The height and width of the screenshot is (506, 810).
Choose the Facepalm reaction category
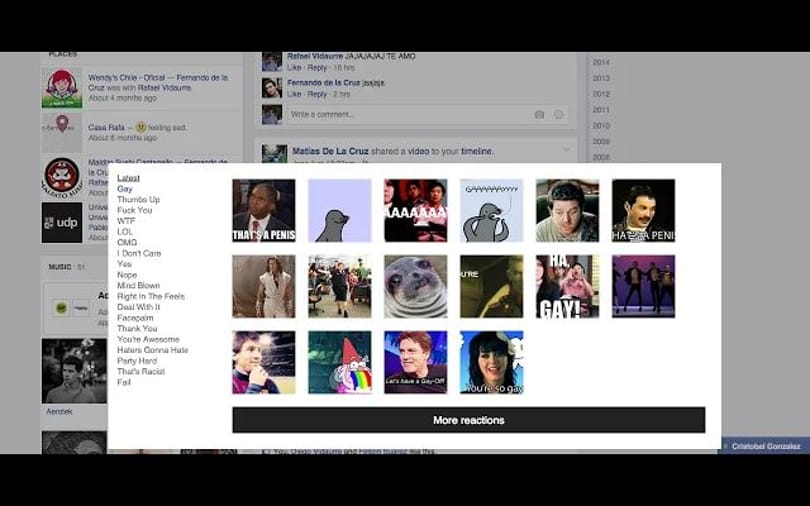135,318
